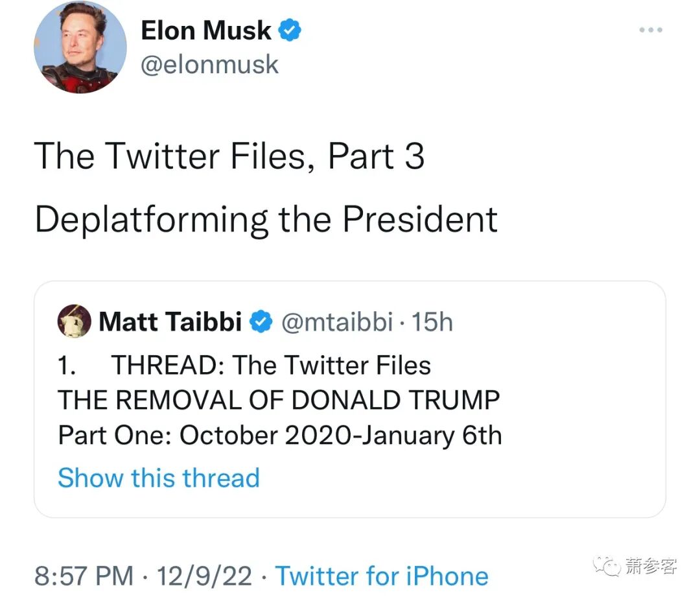Click "Part One: October 2020-January 6th" text
700x597 pixels.
tap(280, 435)
